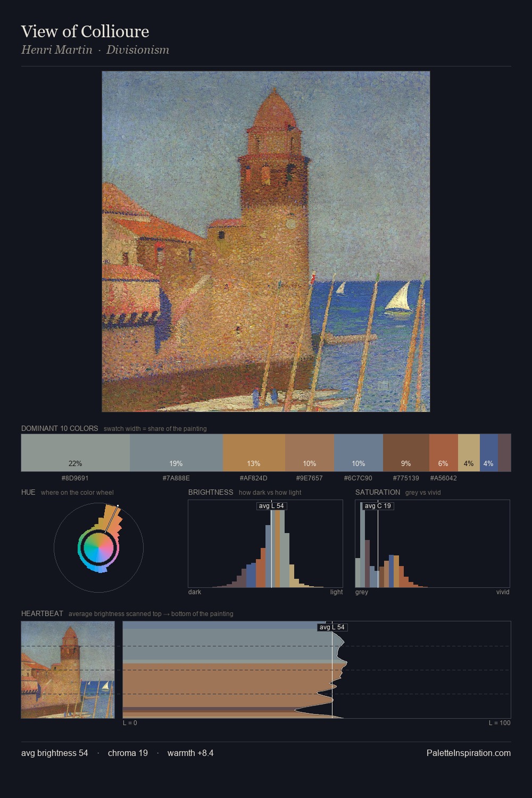Click the 'BRIGHTNESS' section heading

tap(211, 492)
